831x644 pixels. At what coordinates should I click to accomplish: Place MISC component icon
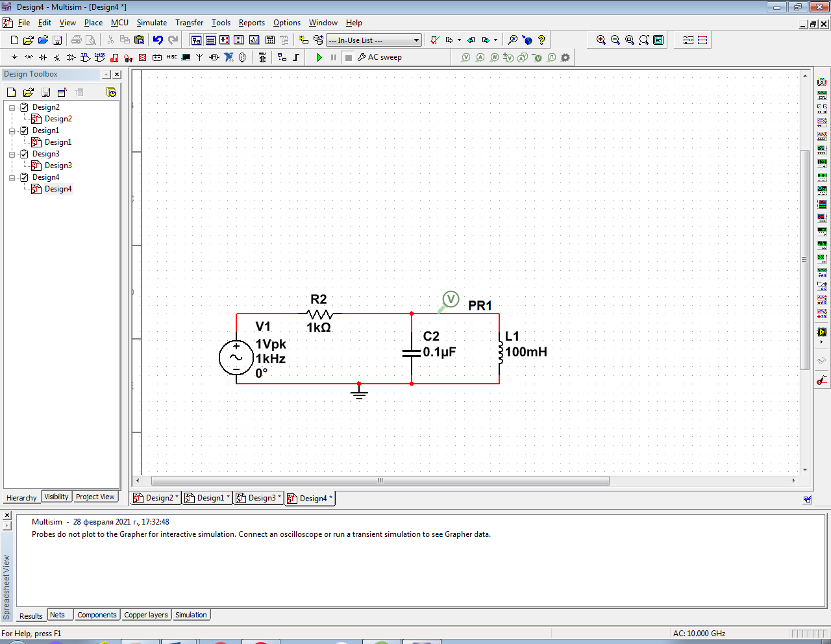click(x=171, y=57)
